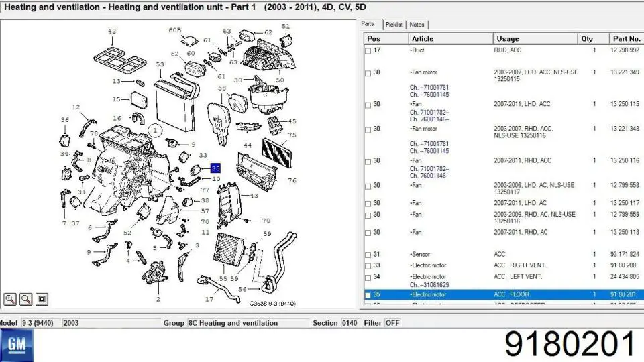644x362 pixels.
Task: Click diagram position label 42
Action: pyautogui.click(x=112, y=32)
